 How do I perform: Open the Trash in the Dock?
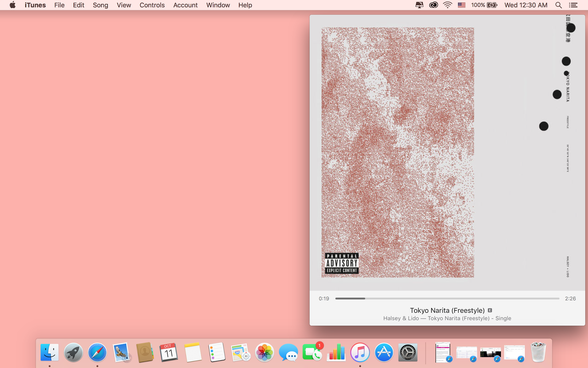pos(538,353)
